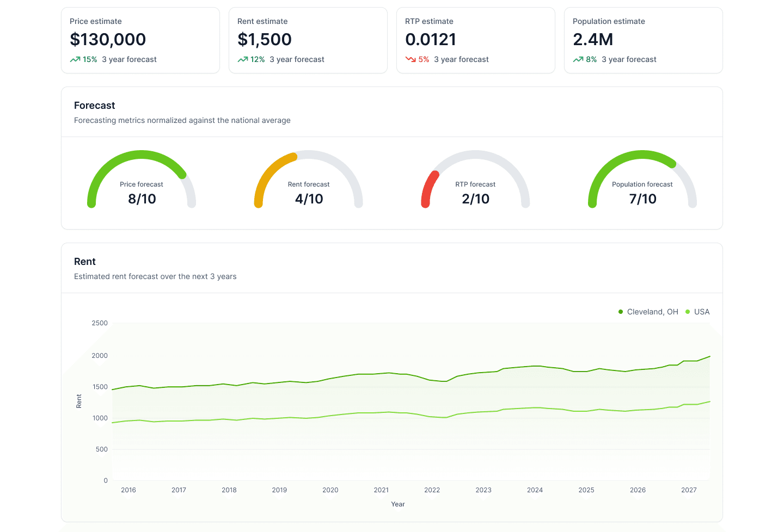Click the RTP estimate downward trend icon
Screen dimensions: 784x532
411,59
